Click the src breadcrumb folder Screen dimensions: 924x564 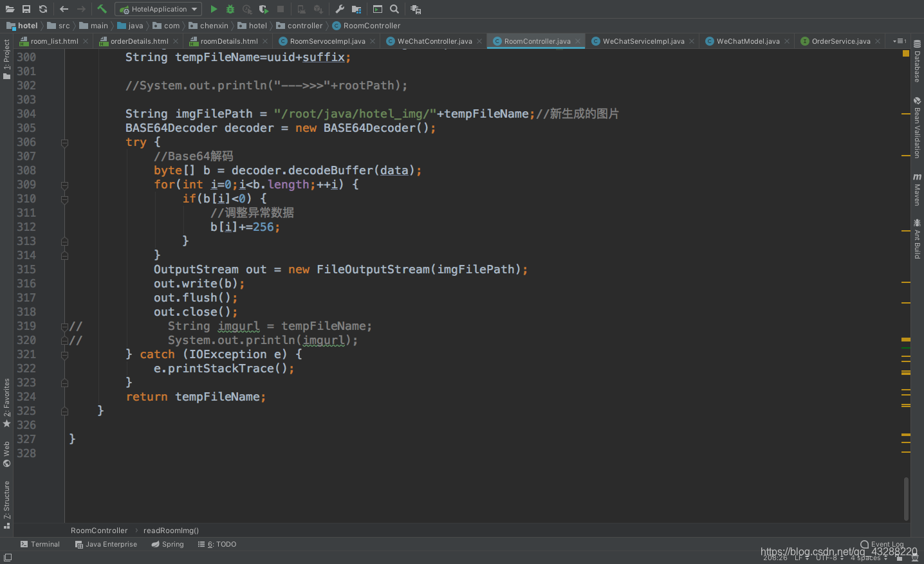pos(59,26)
